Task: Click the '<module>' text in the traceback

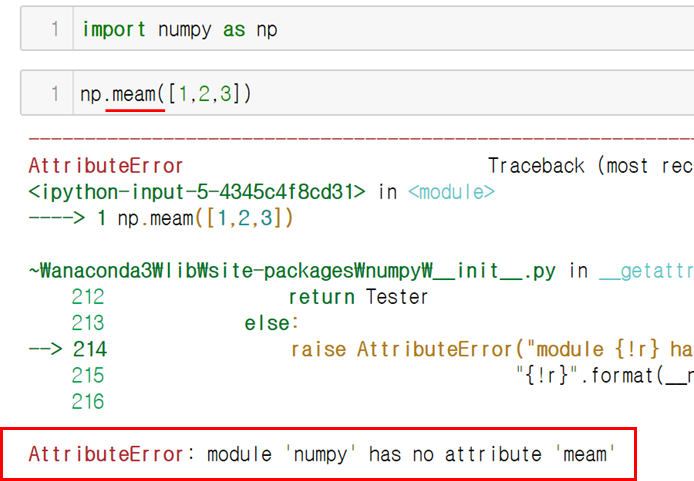Action: point(451,192)
